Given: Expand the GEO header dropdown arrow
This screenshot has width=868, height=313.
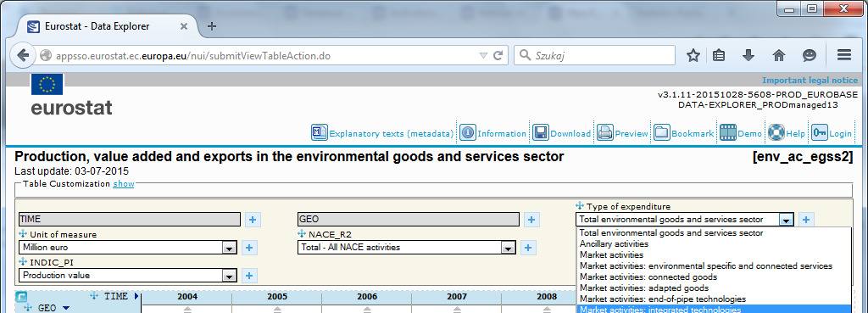Looking at the screenshot, I should [x=66, y=308].
